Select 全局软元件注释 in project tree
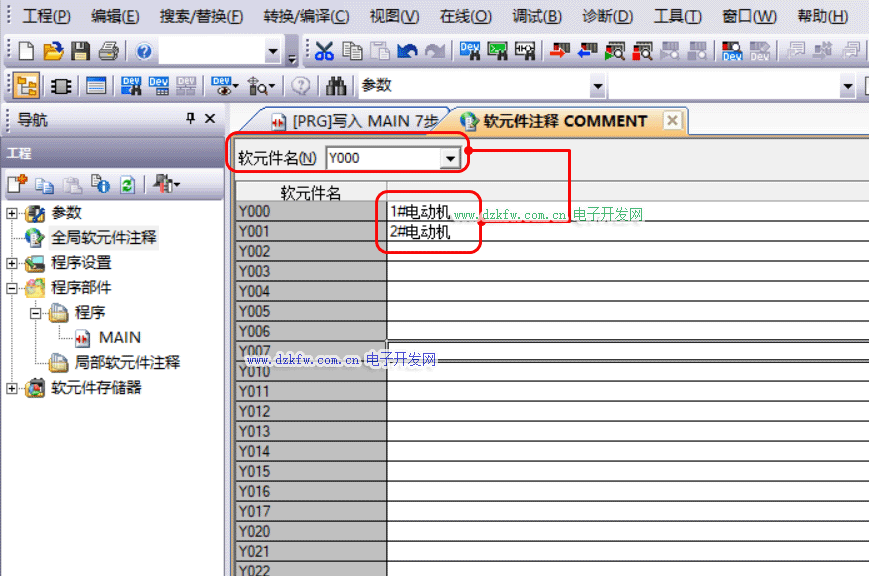869x576 pixels. [103, 238]
